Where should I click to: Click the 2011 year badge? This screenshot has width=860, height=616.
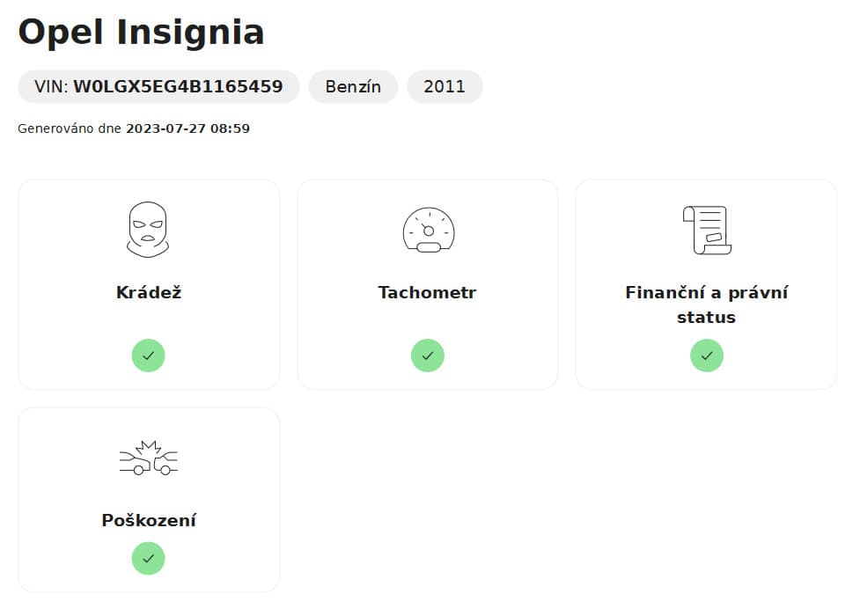[x=445, y=87]
